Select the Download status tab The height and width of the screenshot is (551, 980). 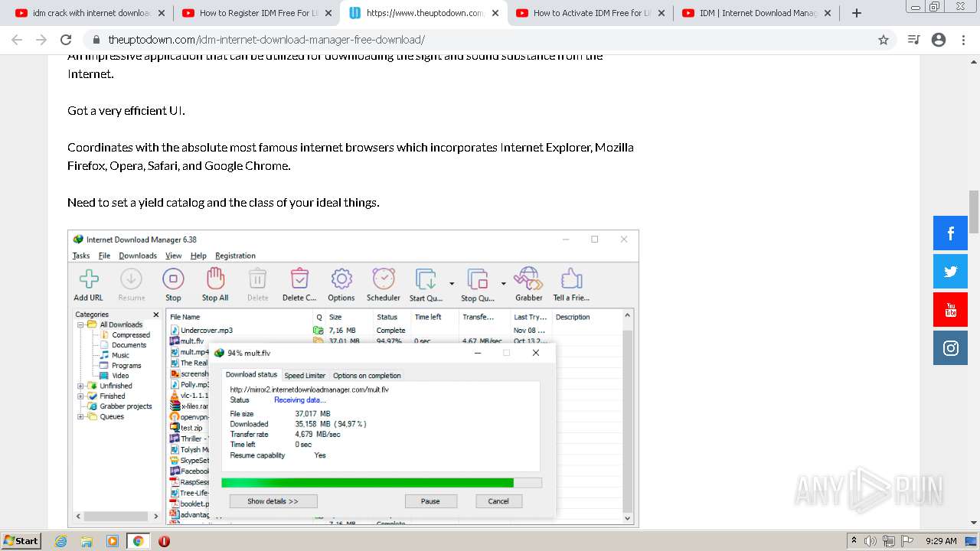click(251, 375)
